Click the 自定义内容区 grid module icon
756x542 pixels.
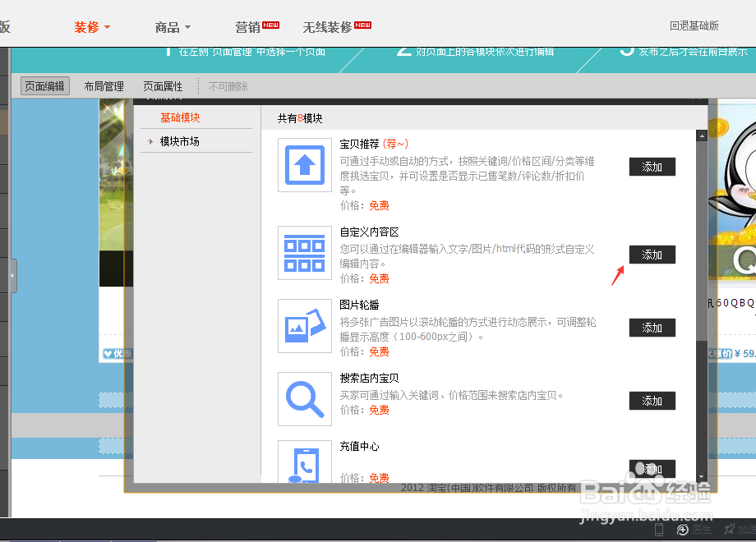305,253
